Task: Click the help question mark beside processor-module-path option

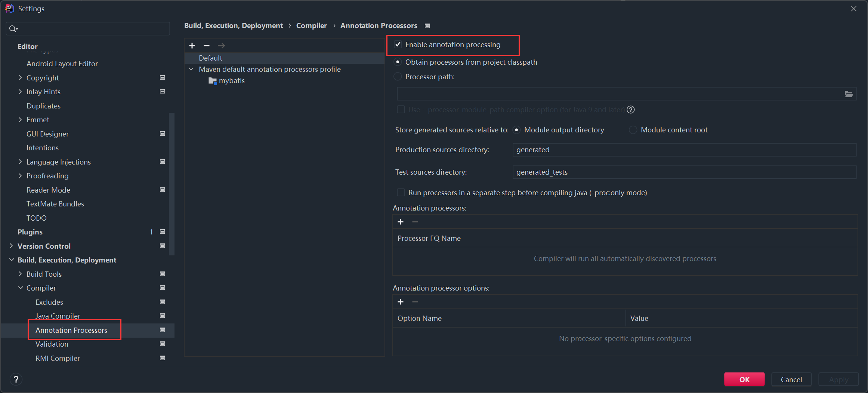Action: point(631,110)
